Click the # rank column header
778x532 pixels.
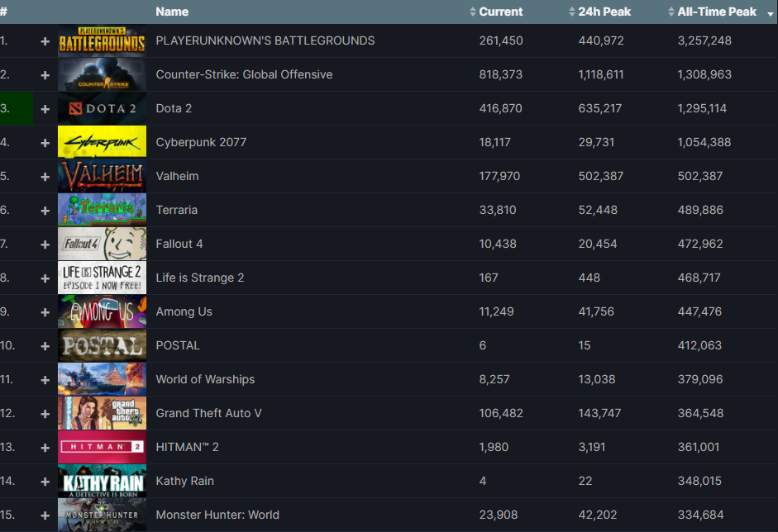pyautogui.click(x=4, y=12)
